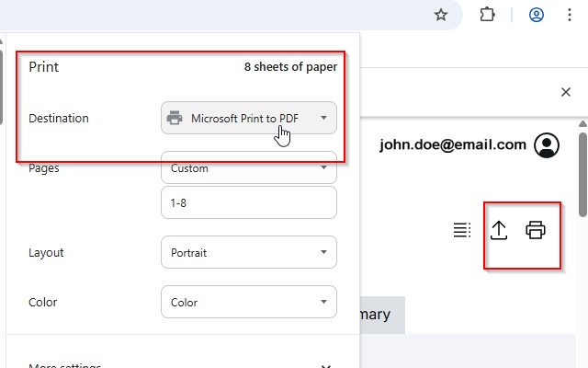588x368 pixels.
Task: Open the Chrome three-dot menu
Action: (x=570, y=15)
